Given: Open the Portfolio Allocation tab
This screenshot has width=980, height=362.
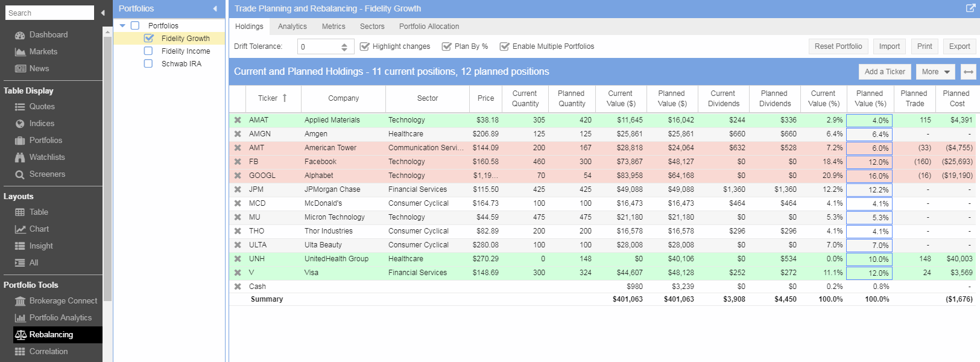Looking at the screenshot, I should point(429,27).
